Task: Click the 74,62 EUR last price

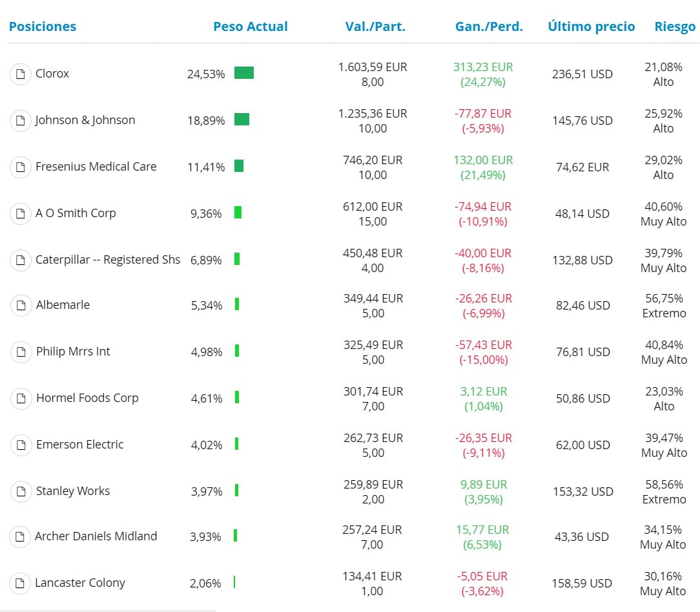Action: (582, 167)
